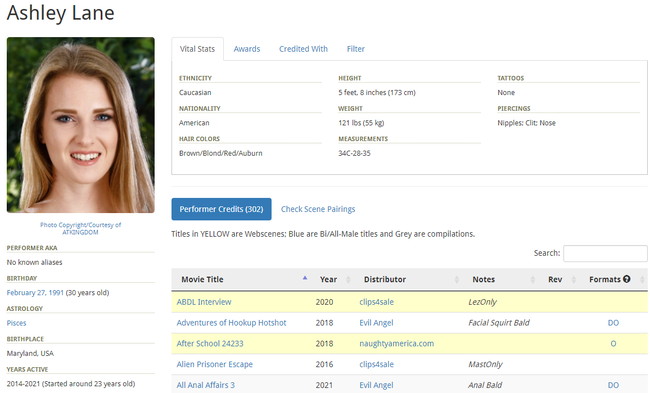Select the Caucasian ethnicity value
Screen dimensions: 650x393
[x=195, y=92]
